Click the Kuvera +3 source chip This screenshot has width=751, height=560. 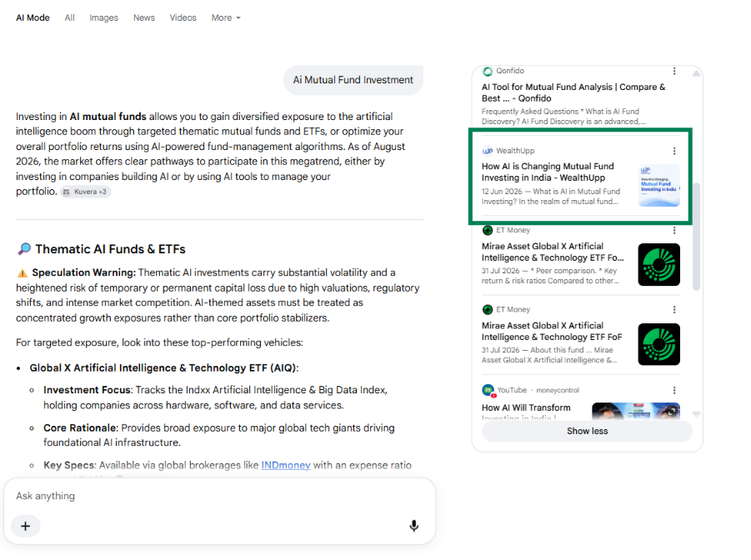tap(86, 192)
